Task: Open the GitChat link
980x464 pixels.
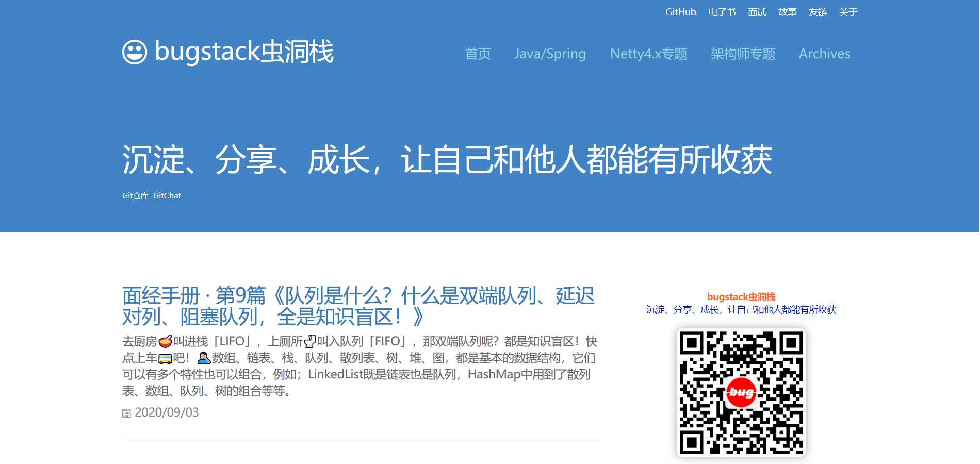Action: coord(167,196)
